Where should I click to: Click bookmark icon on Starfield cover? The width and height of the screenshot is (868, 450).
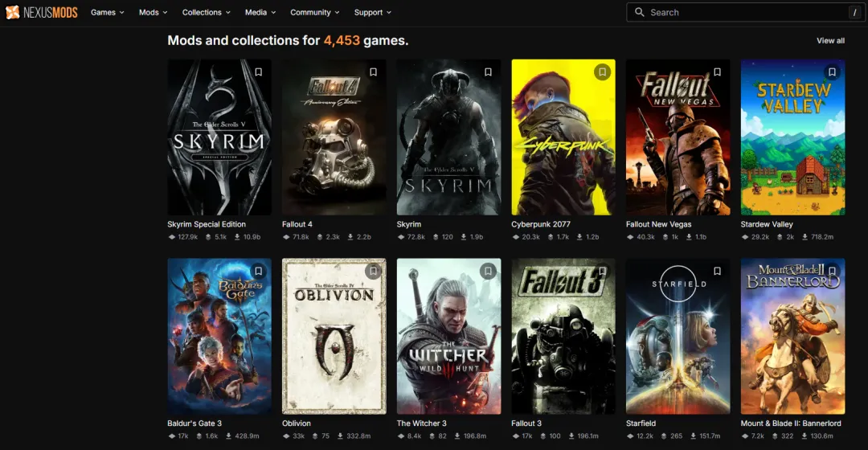(718, 272)
